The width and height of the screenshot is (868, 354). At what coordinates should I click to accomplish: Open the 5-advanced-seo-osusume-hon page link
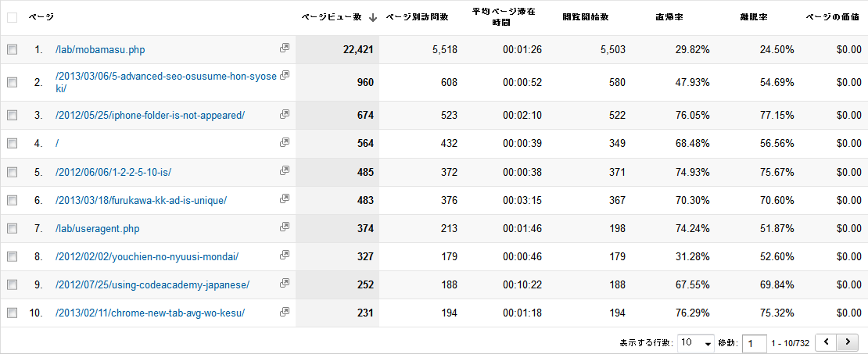pyautogui.click(x=166, y=77)
